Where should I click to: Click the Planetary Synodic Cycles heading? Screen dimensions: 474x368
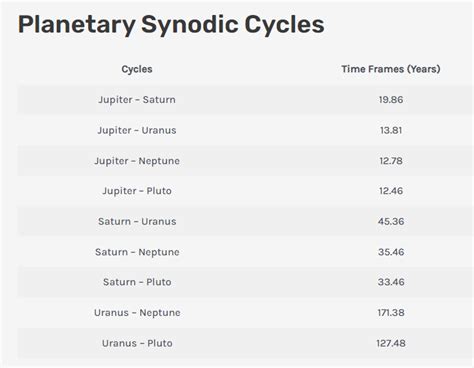click(x=171, y=25)
